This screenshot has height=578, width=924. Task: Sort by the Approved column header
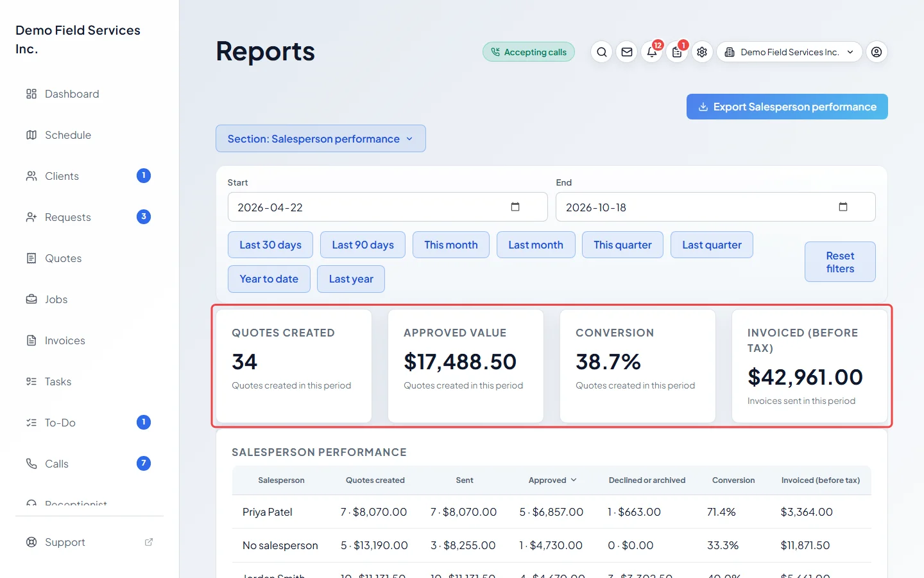click(552, 480)
